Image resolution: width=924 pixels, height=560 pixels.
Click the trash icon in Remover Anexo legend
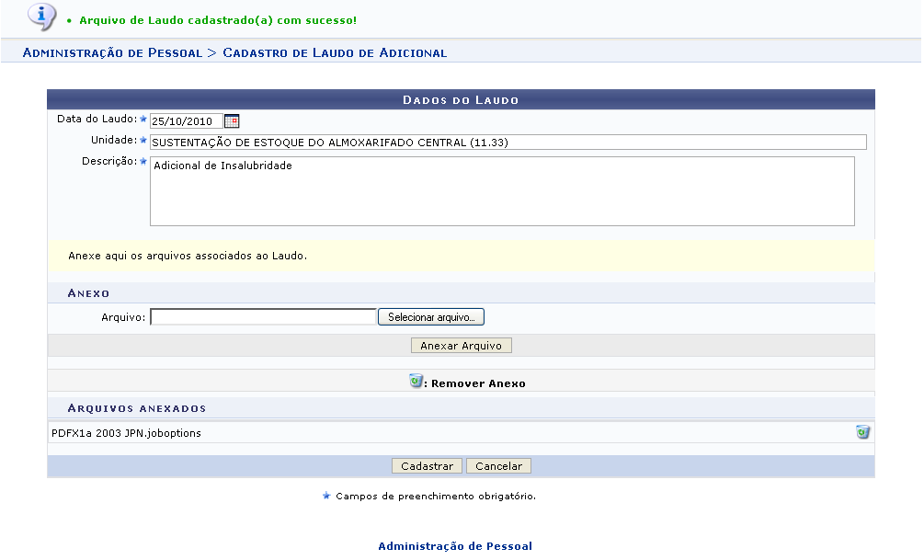[x=416, y=382]
